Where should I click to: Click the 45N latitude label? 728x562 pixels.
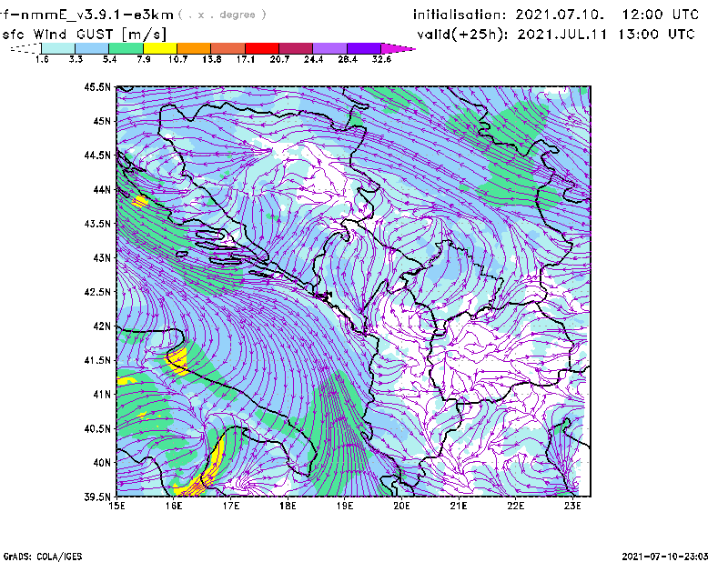tap(102, 121)
